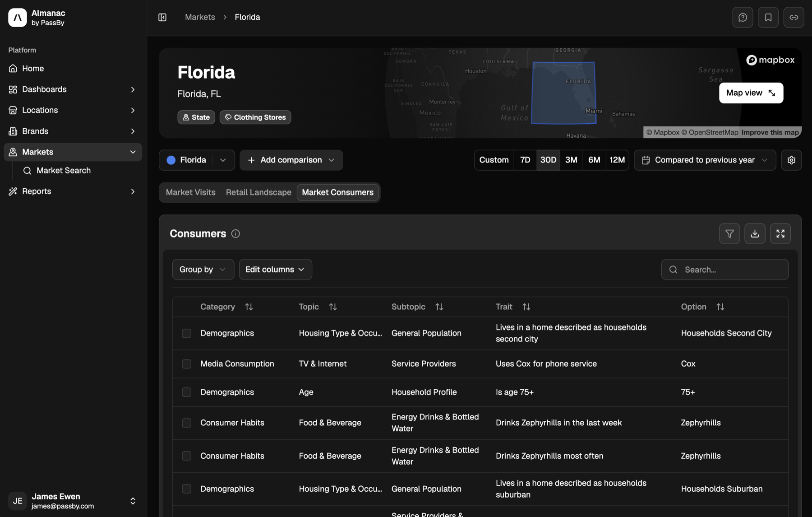Open the Group by dropdown
812x517 pixels.
(x=203, y=270)
